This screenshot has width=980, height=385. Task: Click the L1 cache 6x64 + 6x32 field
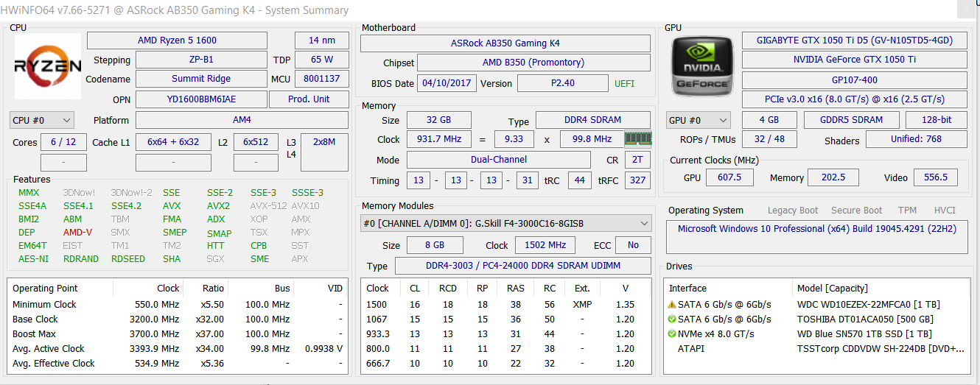click(173, 142)
